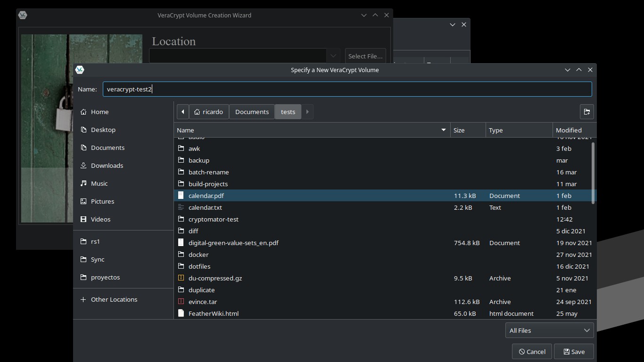Click the Cancel button
Image resolution: width=644 pixels, height=362 pixels.
(532, 352)
